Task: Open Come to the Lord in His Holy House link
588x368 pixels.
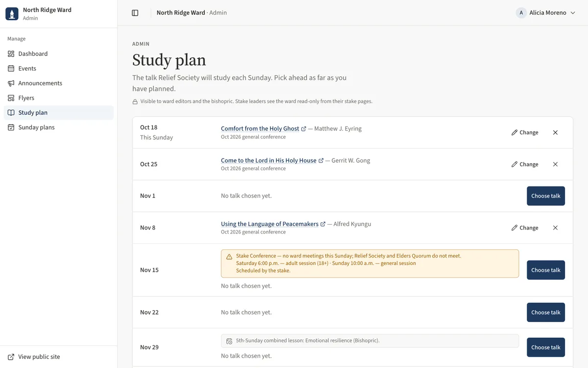Action: (x=269, y=160)
